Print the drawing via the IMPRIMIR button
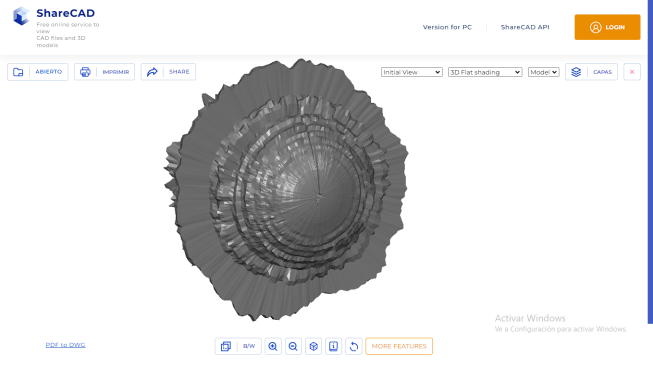The width and height of the screenshot is (653, 369). (105, 72)
